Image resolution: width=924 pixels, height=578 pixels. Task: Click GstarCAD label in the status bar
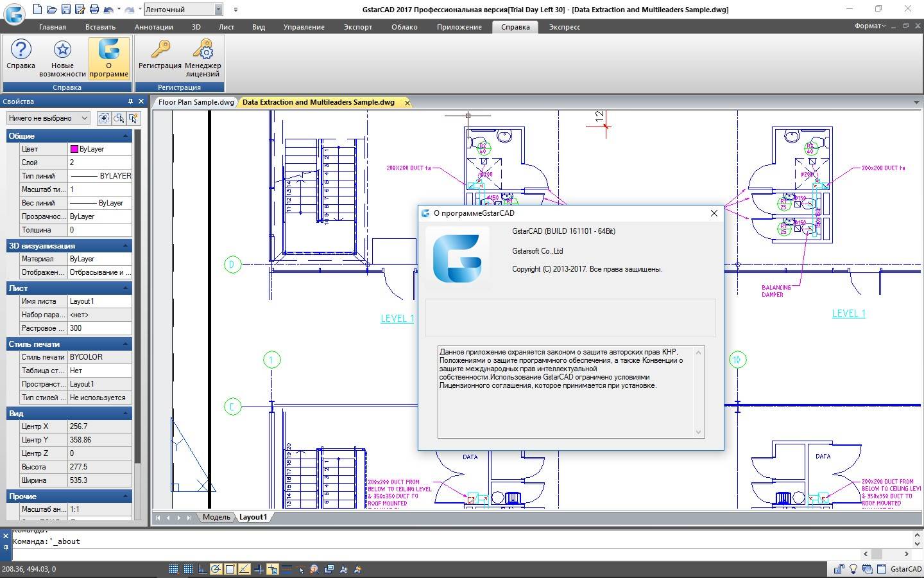(x=906, y=569)
